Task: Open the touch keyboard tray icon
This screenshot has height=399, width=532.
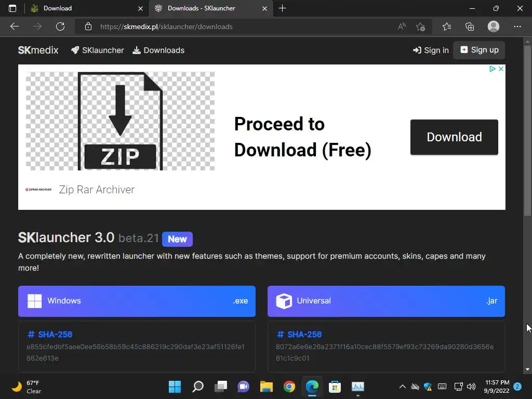Action: click(x=442, y=387)
